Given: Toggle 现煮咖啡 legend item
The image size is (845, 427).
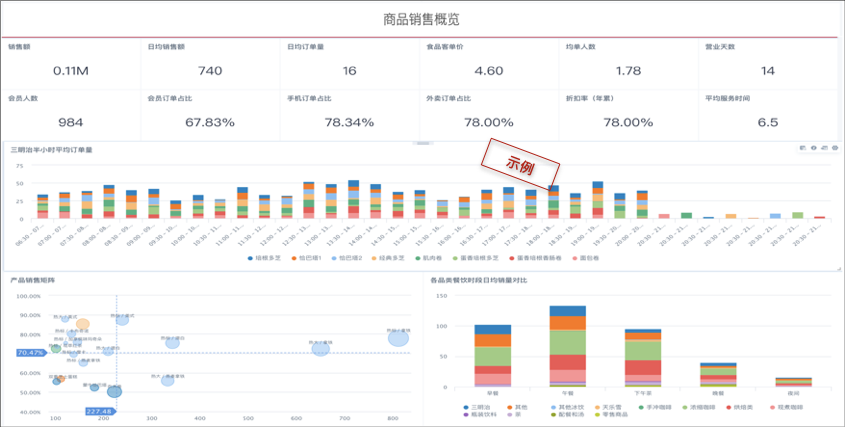Looking at the screenshot, I should click(x=786, y=407).
